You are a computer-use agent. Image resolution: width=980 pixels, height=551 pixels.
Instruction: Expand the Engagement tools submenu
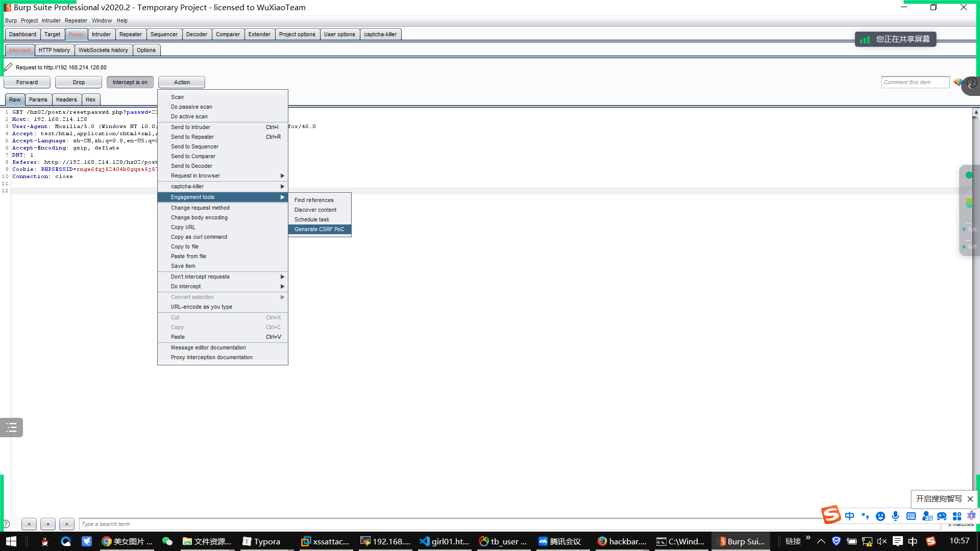[223, 197]
